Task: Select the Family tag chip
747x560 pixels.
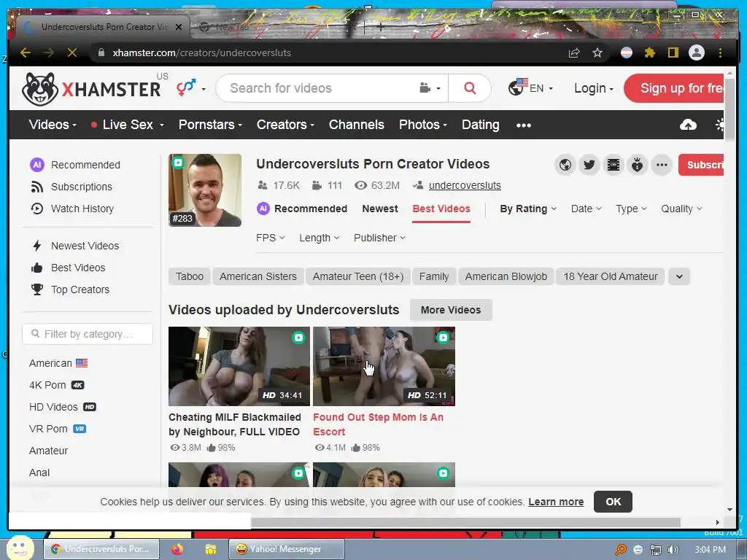Action: click(x=434, y=276)
